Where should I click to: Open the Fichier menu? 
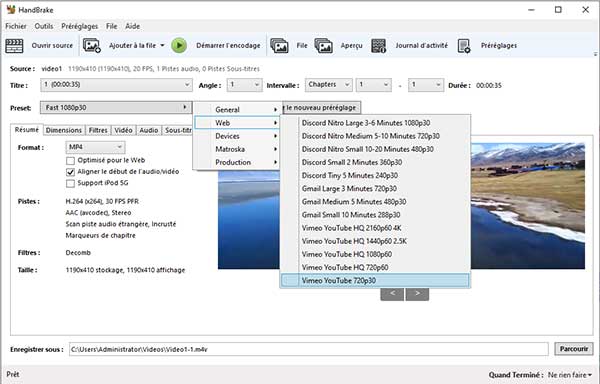(16, 26)
